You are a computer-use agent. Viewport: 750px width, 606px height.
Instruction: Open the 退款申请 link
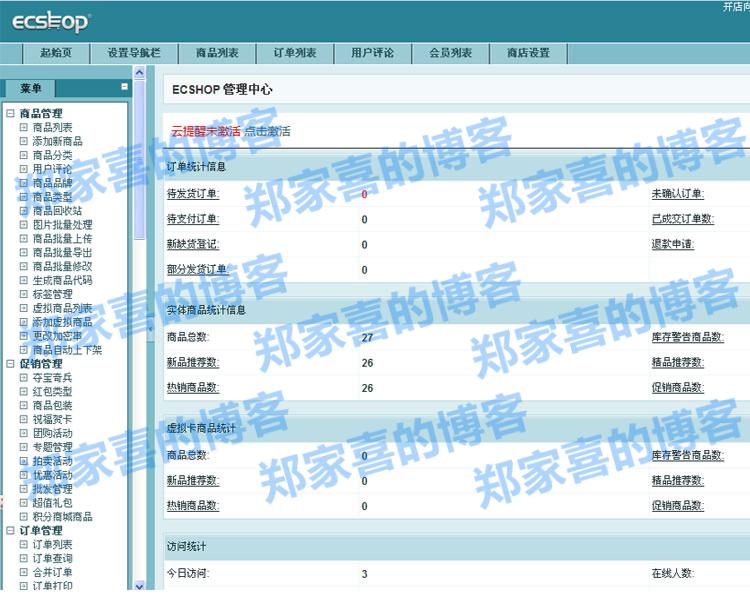(x=673, y=244)
